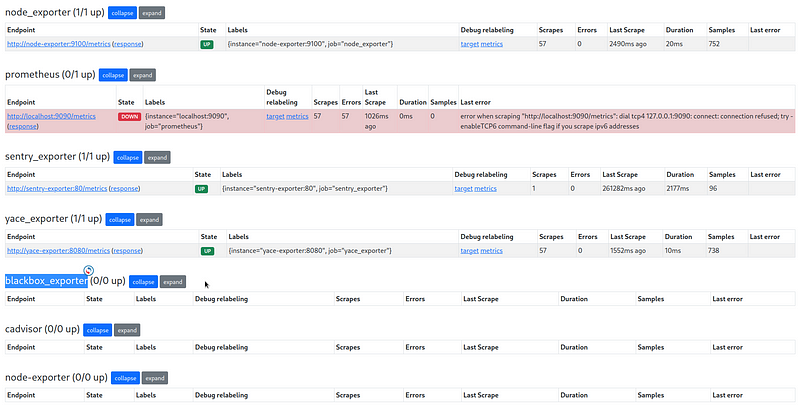The width and height of the screenshot is (800, 418).
Task: Click the cadvisor (0/0 up) heading
Action: pos(42,329)
